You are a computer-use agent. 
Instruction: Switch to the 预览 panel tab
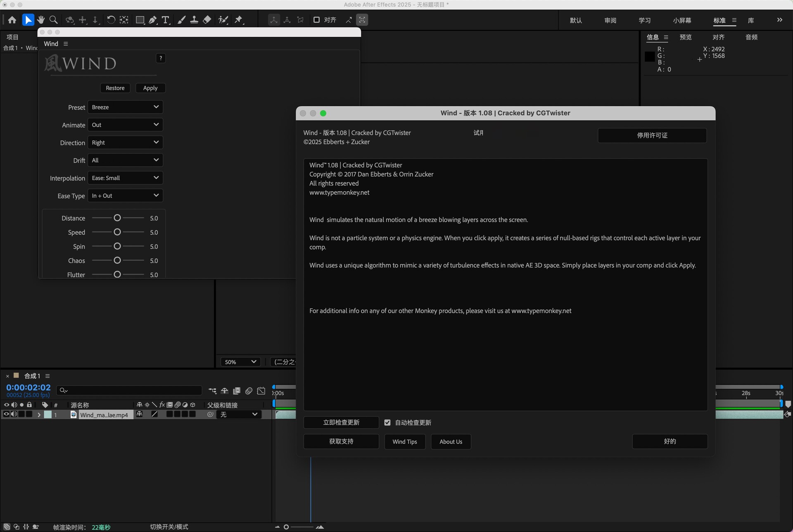(x=686, y=37)
